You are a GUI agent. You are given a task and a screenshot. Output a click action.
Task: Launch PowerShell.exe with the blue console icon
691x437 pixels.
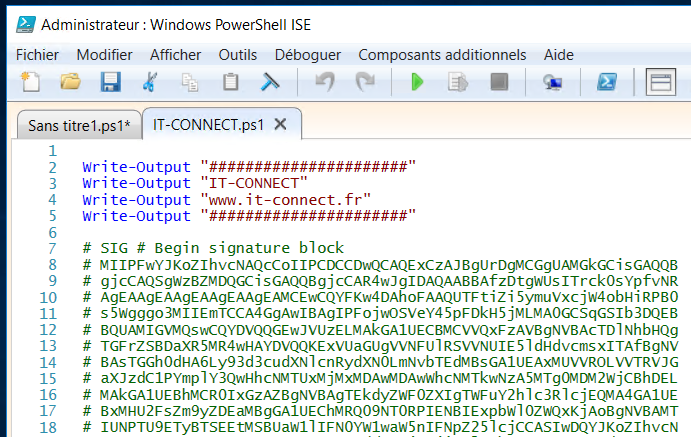click(607, 82)
